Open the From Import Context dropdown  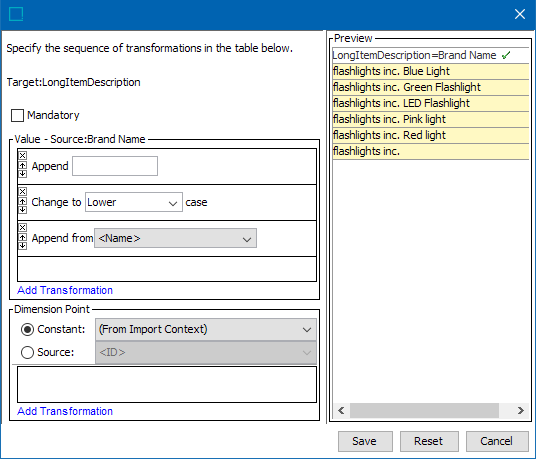coord(206,329)
